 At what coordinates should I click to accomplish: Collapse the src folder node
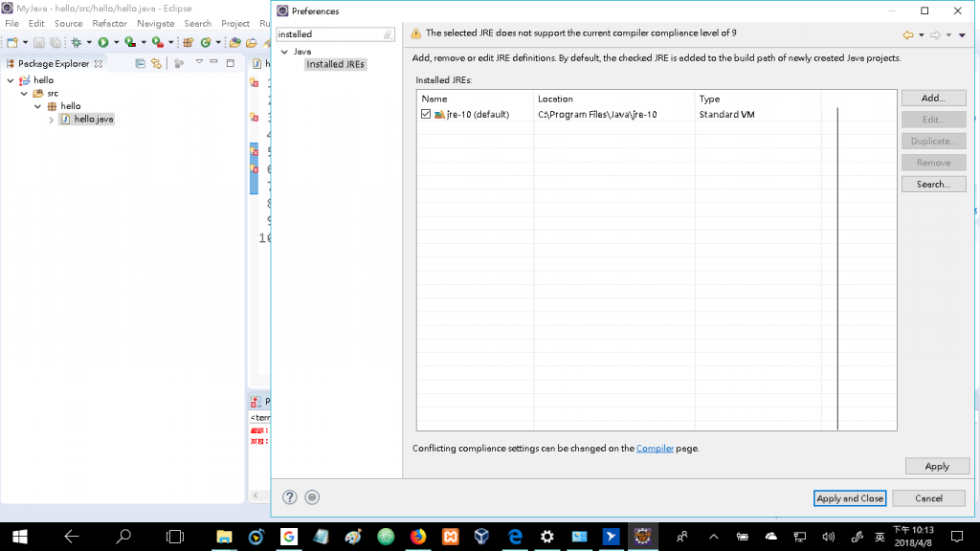(x=24, y=93)
